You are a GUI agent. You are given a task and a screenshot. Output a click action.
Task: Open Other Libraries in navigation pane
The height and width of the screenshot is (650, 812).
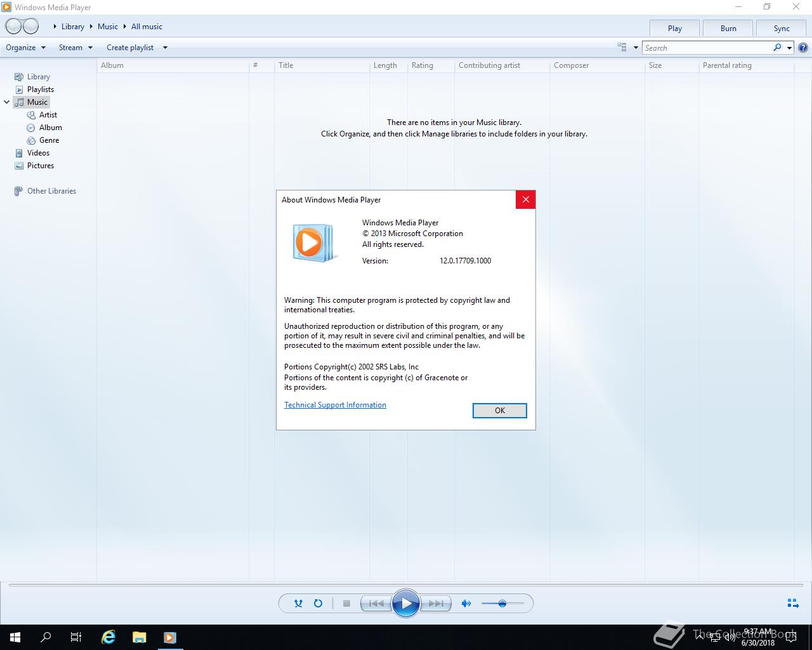(x=51, y=191)
